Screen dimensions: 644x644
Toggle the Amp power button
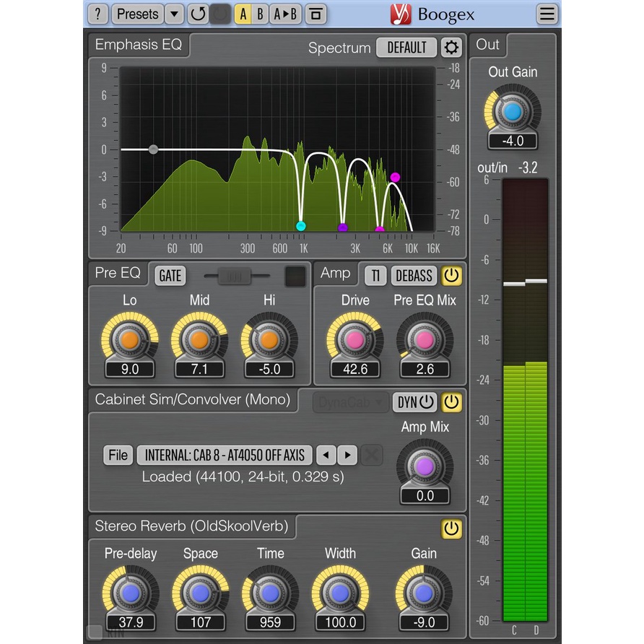tap(451, 275)
